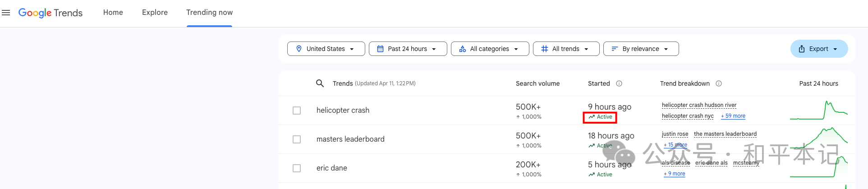
Task: Click the shapes icon in All categories filter
Action: 463,49
